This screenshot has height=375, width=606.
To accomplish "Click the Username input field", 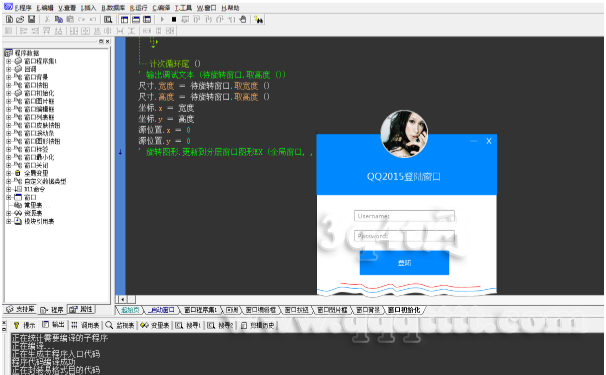I will tap(404, 216).
